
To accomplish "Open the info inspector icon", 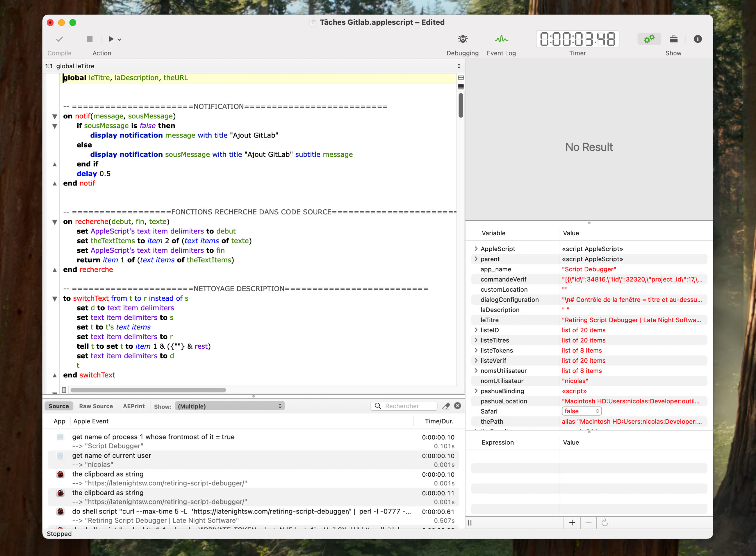I will click(698, 39).
